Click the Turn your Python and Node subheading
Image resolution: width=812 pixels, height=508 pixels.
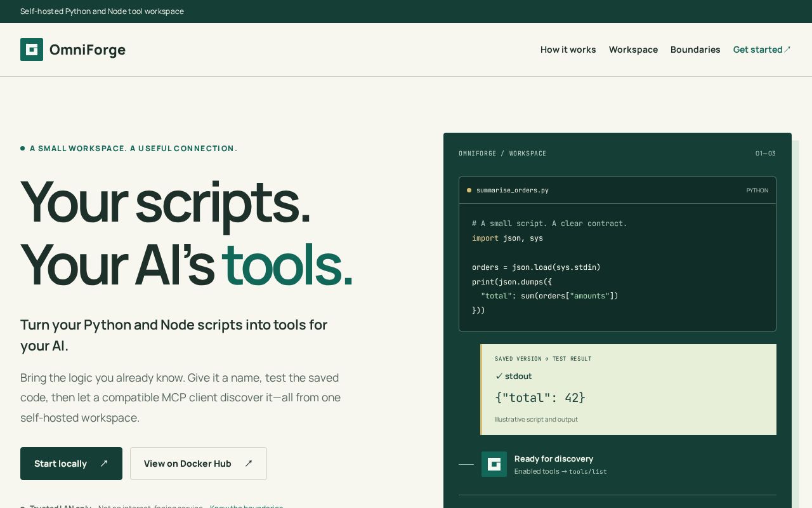click(x=174, y=335)
